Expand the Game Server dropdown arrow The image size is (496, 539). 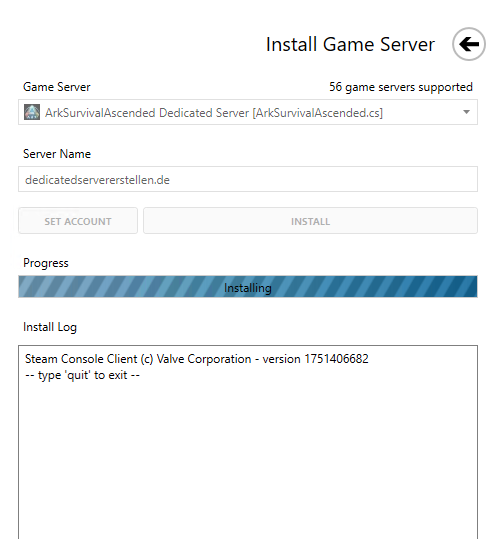[466, 112]
